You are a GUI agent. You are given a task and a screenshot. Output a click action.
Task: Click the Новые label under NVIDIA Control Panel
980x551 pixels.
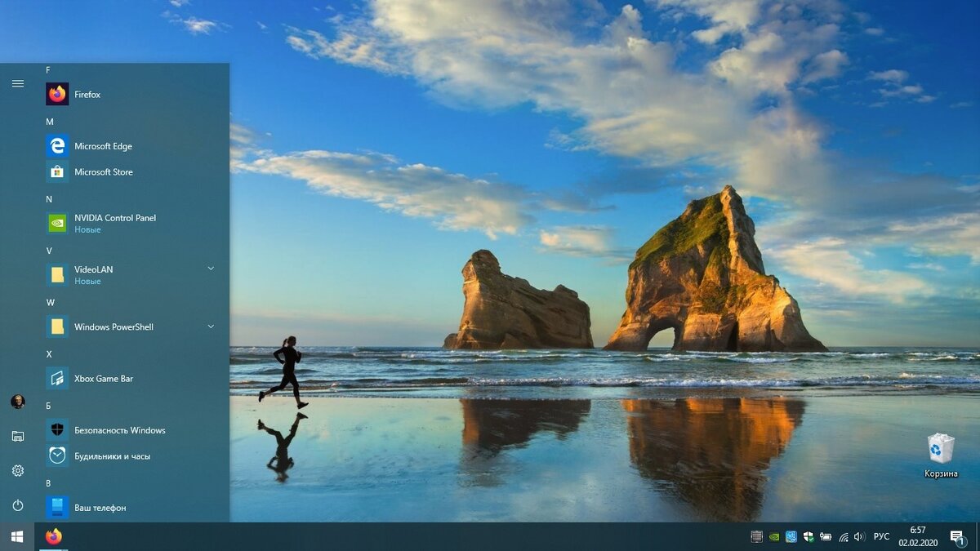pyautogui.click(x=87, y=230)
